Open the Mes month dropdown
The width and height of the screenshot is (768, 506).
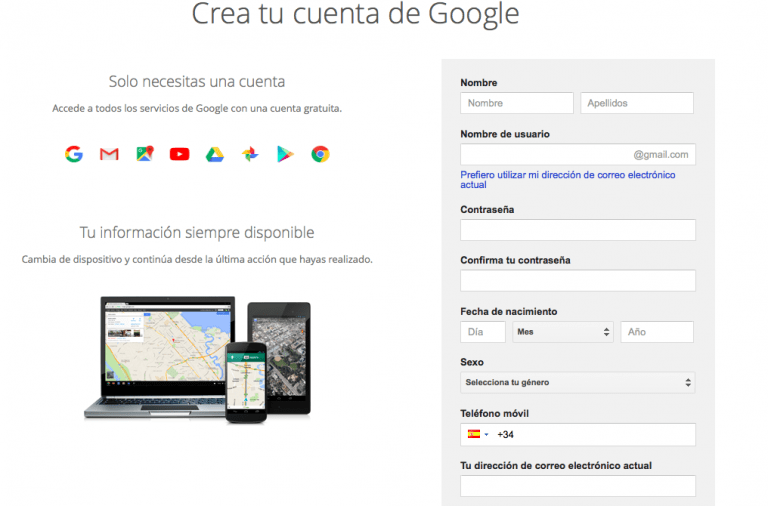pyautogui.click(x=563, y=332)
